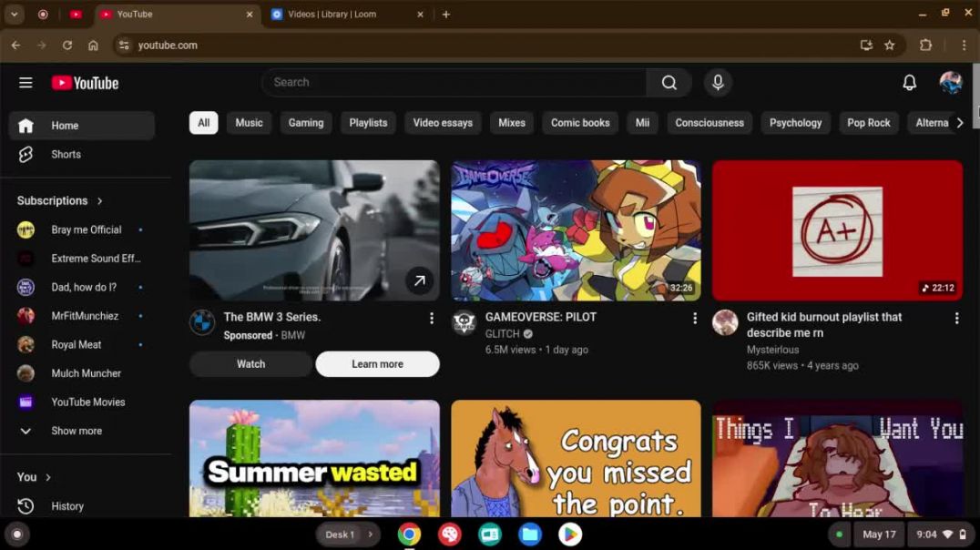The image size is (980, 550).
Task: Select the Pop Rock chip
Action: [x=868, y=123]
